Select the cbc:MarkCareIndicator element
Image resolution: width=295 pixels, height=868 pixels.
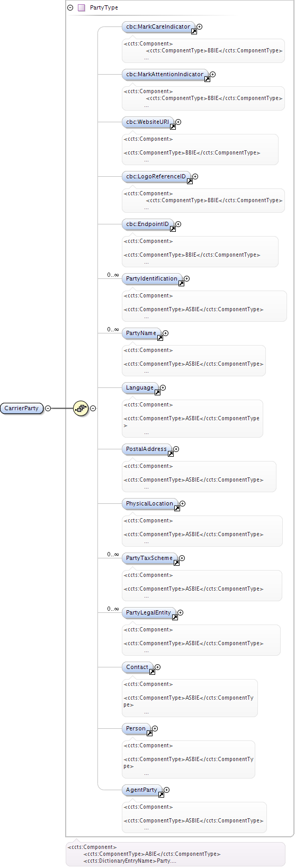point(158,27)
